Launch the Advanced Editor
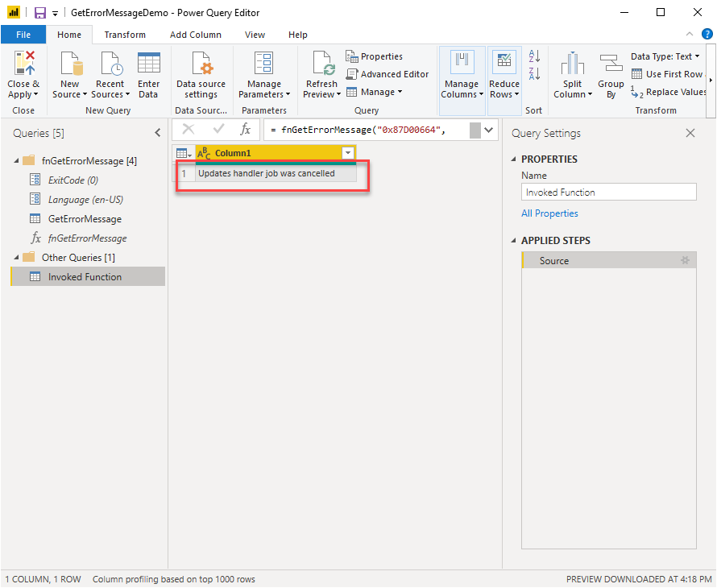 388,74
